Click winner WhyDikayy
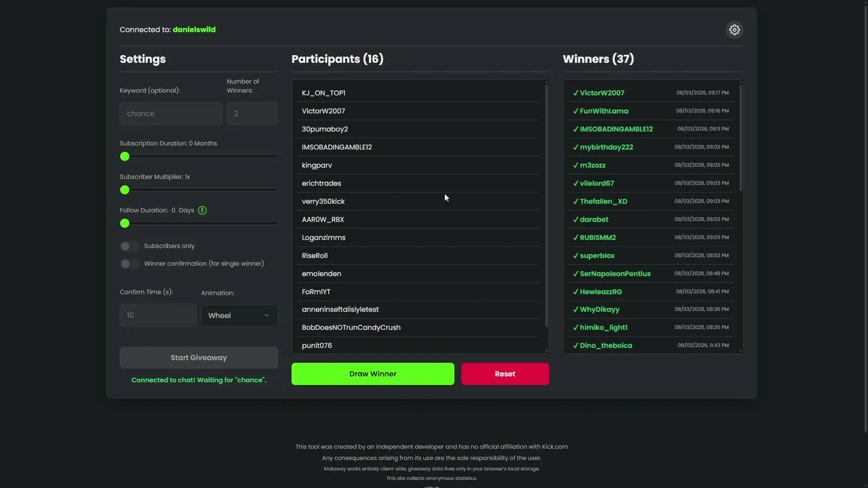This screenshot has height=488, width=868. click(599, 309)
